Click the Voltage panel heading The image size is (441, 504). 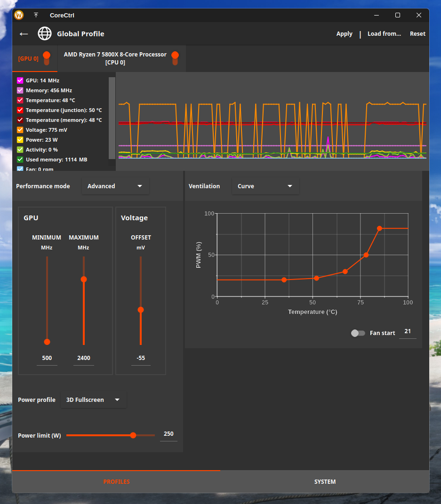pyautogui.click(x=134, y=218)
